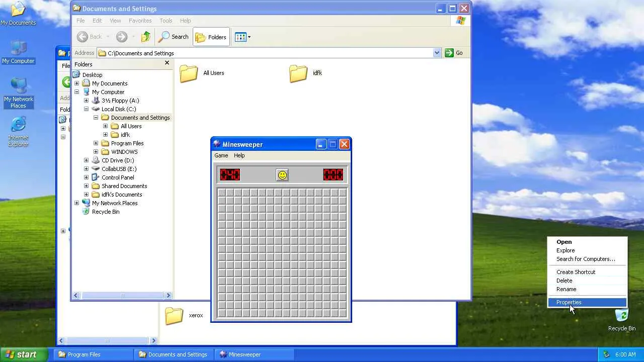Open My Documents desktop icon
The width and height of the screenshot is (644, 362).
click(x=18, y=14)
